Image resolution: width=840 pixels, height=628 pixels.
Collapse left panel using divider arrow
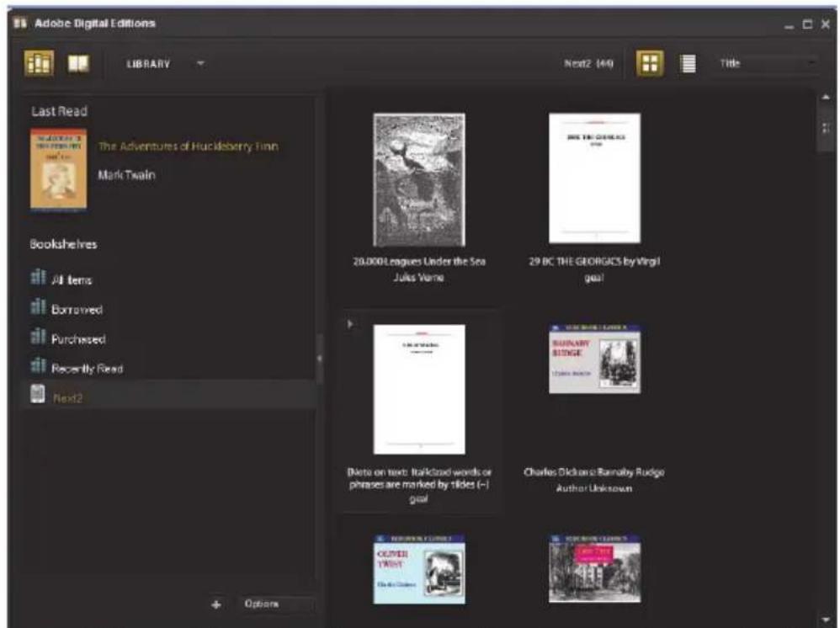320,358
